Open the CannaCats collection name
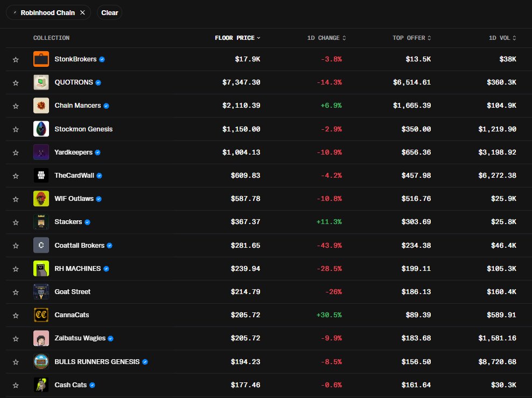The image size is (532, 398). tap(72, 315)
